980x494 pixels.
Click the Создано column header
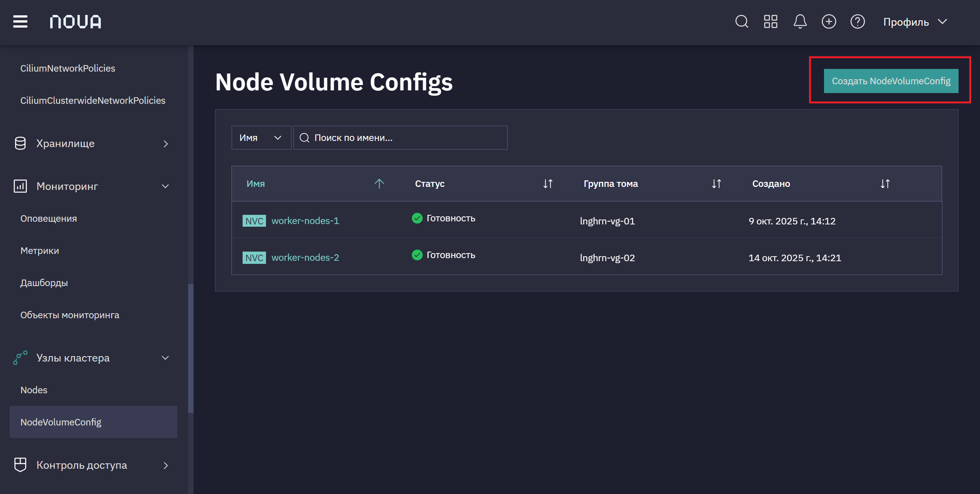click(771, 183)
